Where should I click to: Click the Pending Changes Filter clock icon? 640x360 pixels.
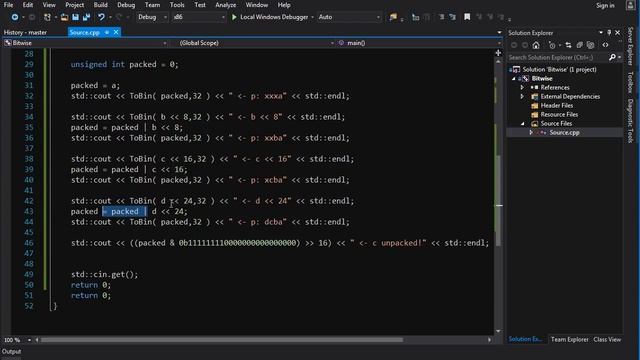coord(552,45)
